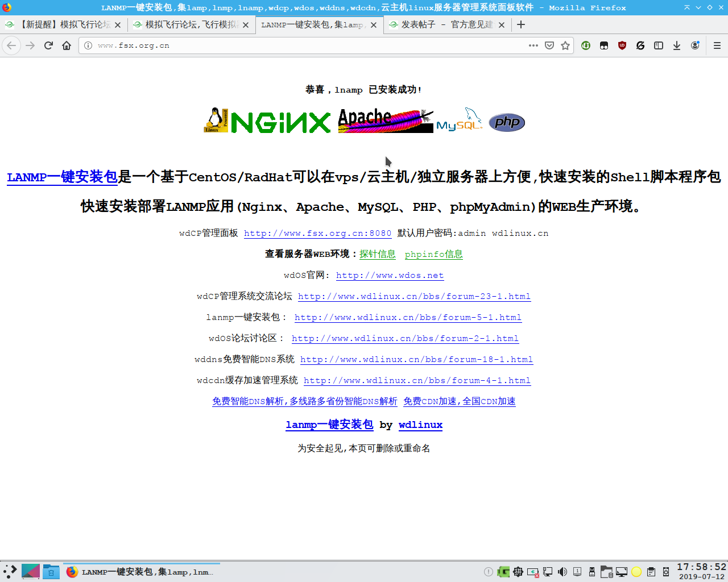
Task: Reload the current page
Action: pos(48,45)
